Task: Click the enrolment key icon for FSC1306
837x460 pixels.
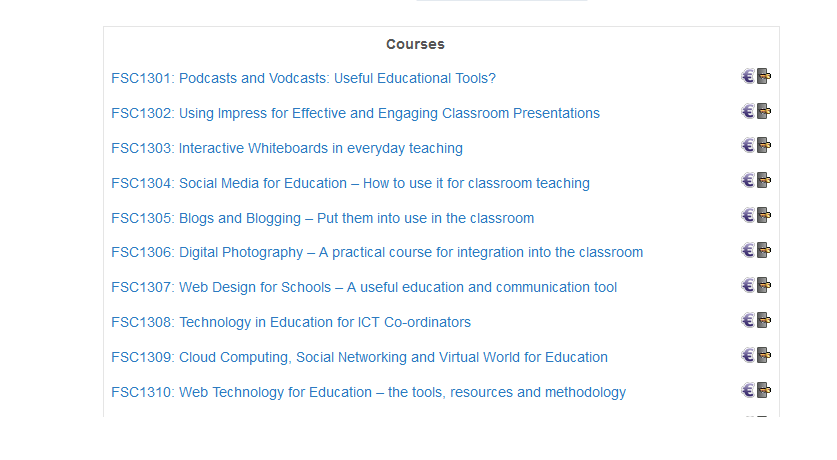Action: [764, 251]
